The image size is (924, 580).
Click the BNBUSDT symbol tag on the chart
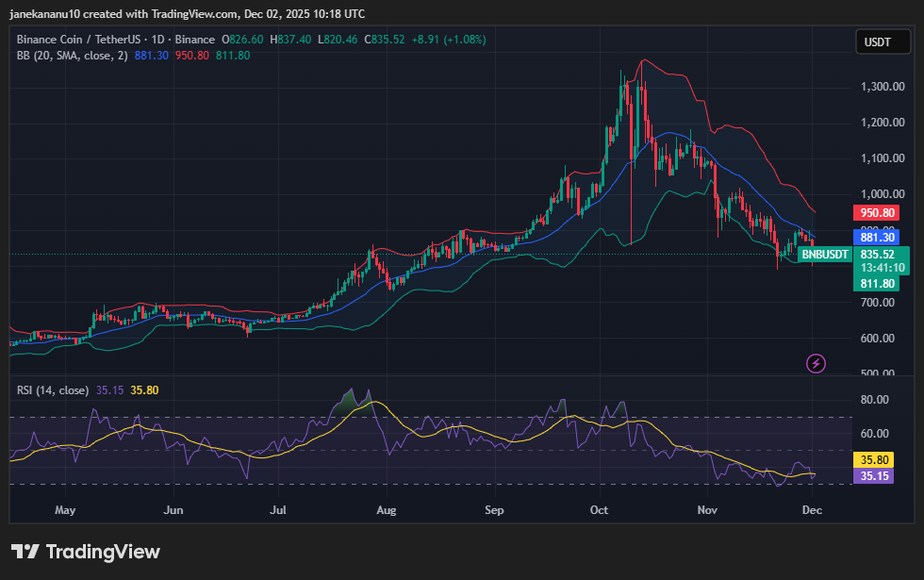tap(826, 255)
